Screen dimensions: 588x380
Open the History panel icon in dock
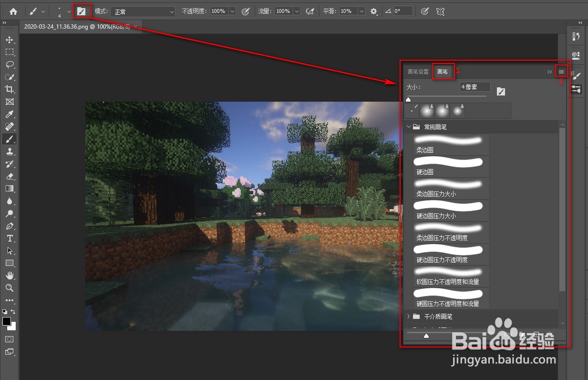pos(576,37)
